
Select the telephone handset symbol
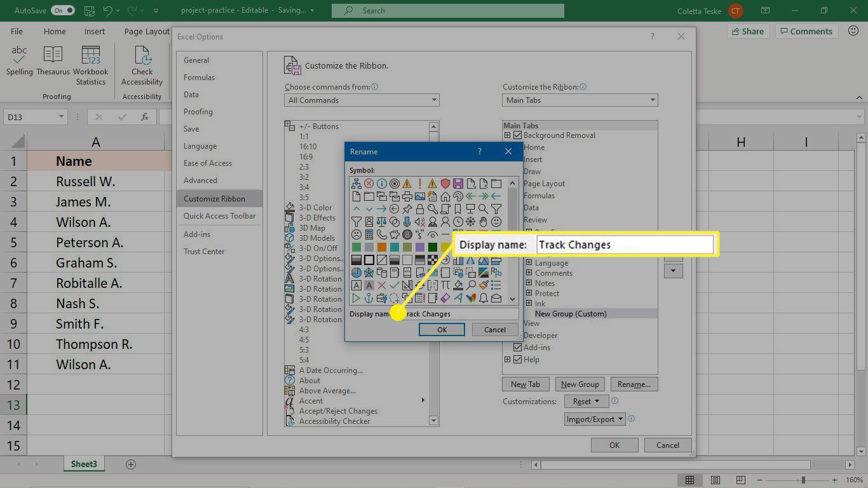pos(382,234)
